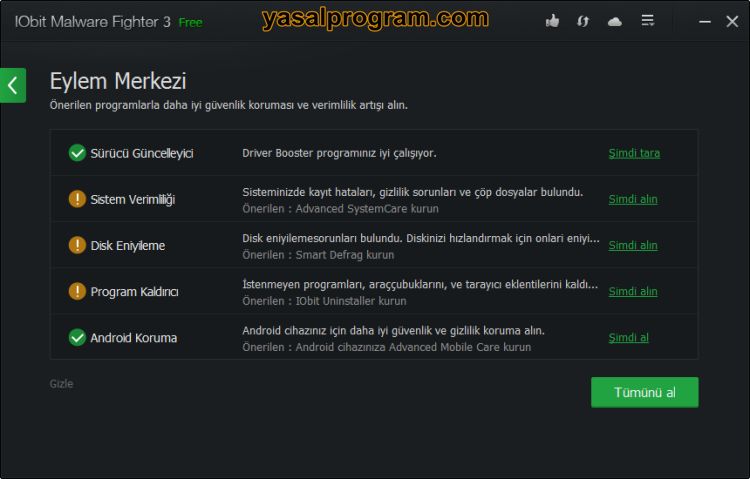Click 'Şimdi al' for Android Koruma
The height and width of the screenshot is (479, 750).
click(x=628, y=337)
